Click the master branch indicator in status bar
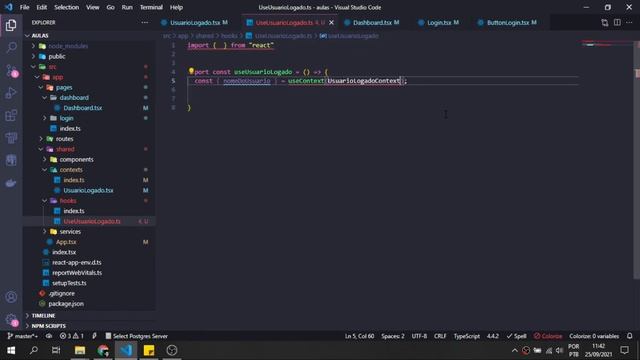The height and width of the screenshot is (360, 640). [22, 336]
